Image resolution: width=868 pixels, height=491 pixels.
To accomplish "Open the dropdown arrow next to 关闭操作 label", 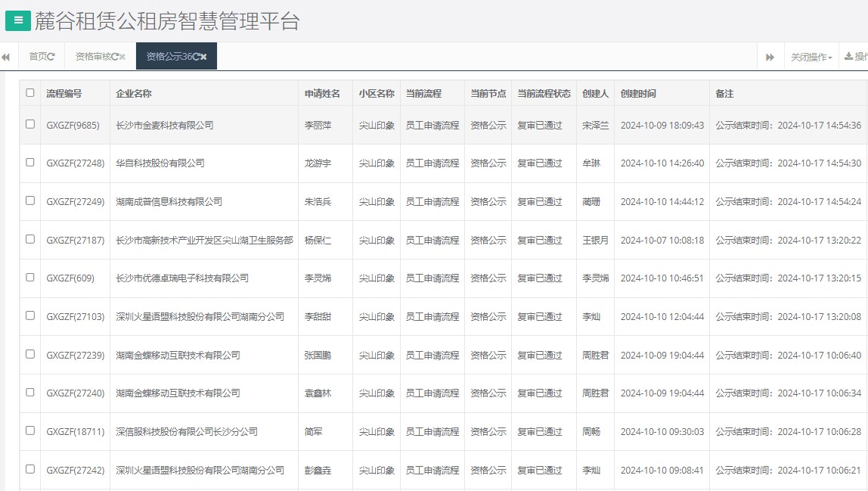I will tap(830, 56).
